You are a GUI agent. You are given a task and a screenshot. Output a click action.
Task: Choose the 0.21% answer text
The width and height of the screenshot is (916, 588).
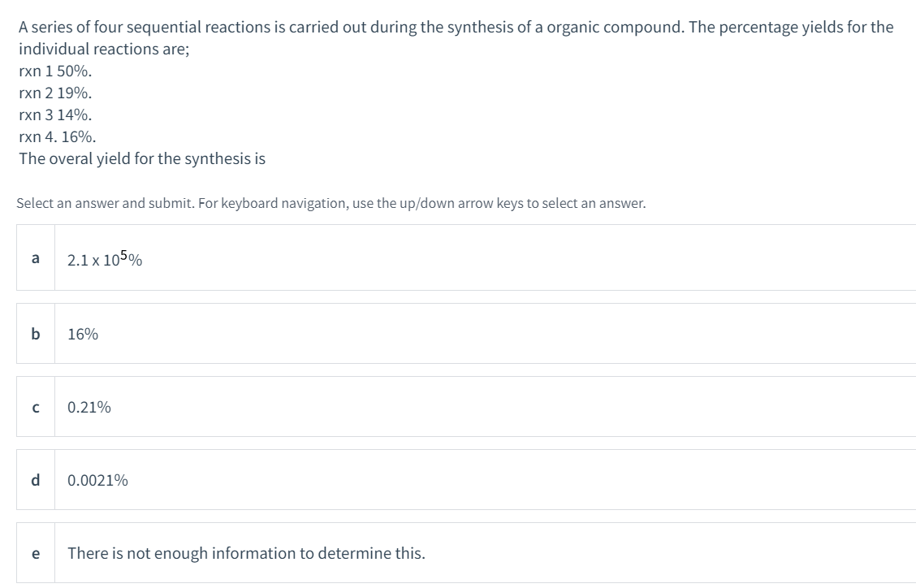(89, 407)
